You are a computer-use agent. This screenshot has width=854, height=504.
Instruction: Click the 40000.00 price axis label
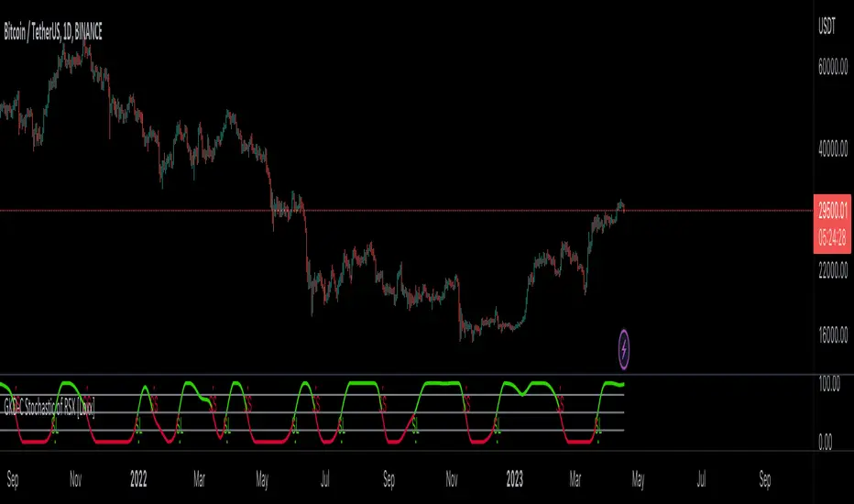(x=833, y=148)
